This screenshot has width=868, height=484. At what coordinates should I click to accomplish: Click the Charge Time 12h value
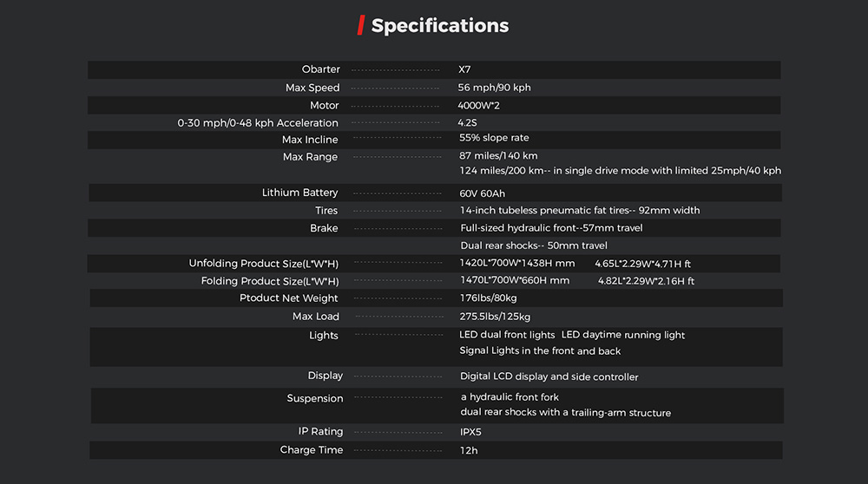(x=469, y=451)
